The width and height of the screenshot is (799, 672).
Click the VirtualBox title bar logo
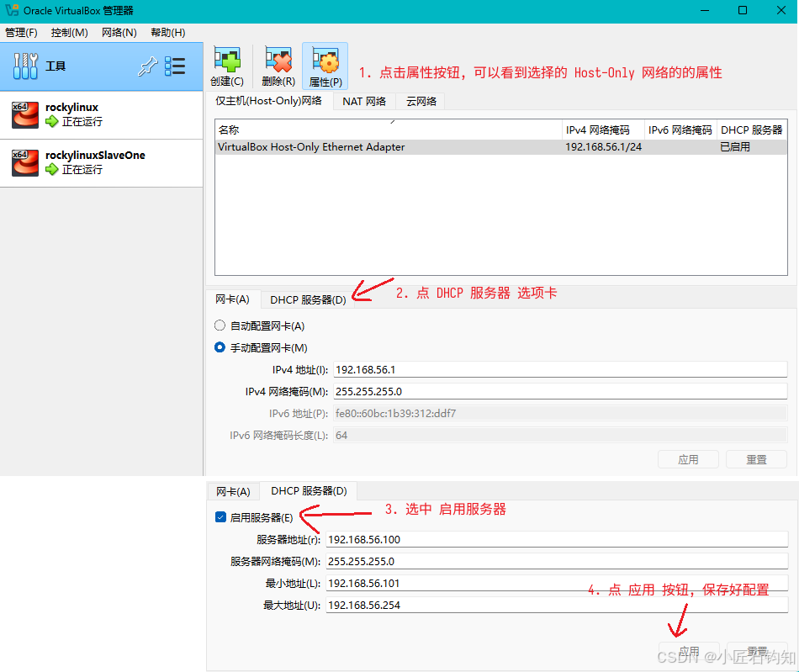click(12, 10)
